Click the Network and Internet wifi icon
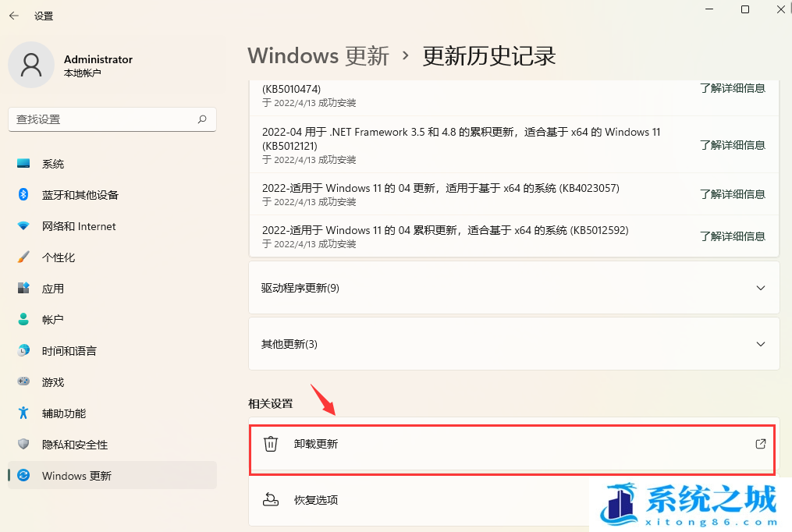This screenshot has height=532, width=792. tap(23, 226)
